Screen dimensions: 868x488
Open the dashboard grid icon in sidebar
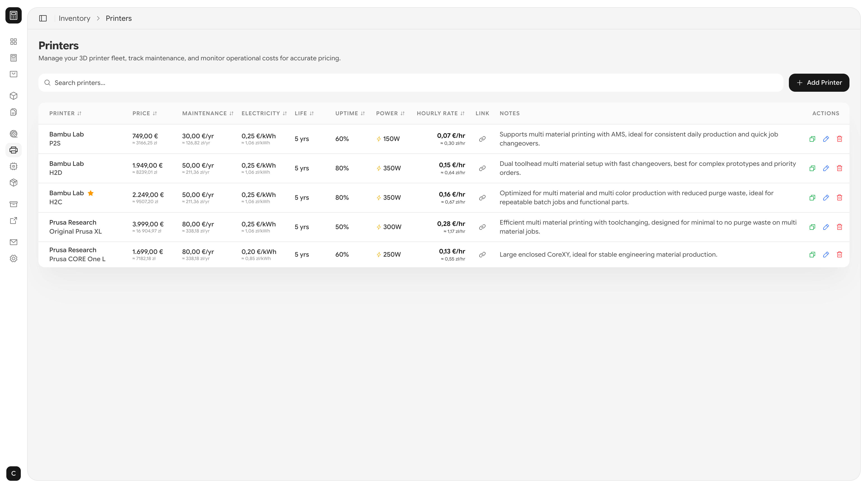(x=14, y=41)
